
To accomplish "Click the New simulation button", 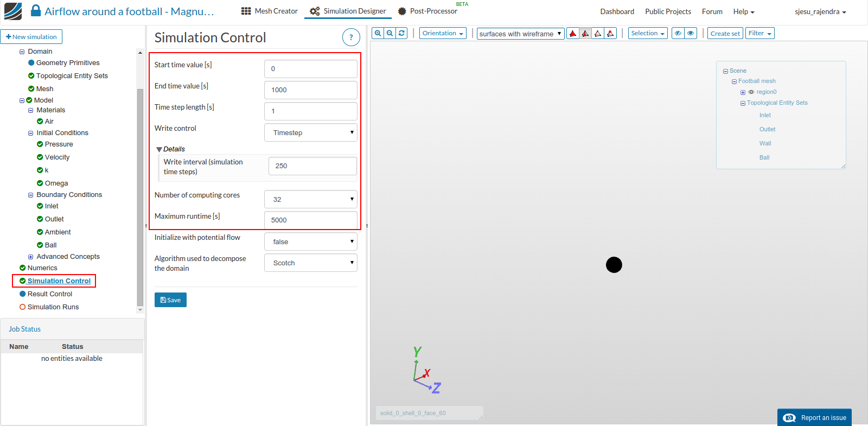I will (x=31, y=36).
